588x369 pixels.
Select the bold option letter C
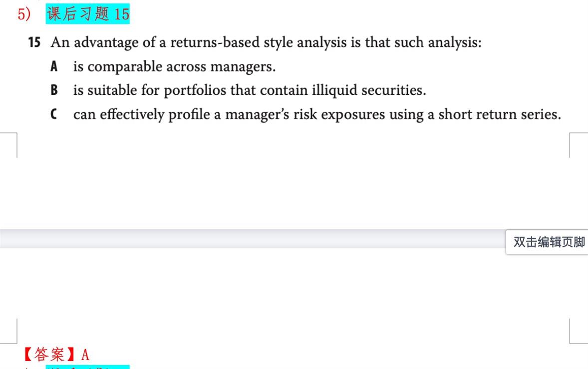tap(54, 115)
